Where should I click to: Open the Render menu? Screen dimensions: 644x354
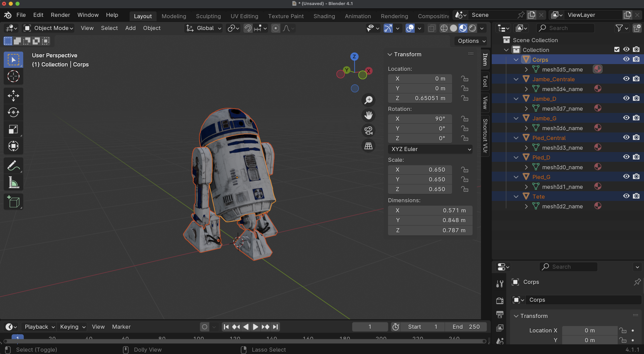60,15
